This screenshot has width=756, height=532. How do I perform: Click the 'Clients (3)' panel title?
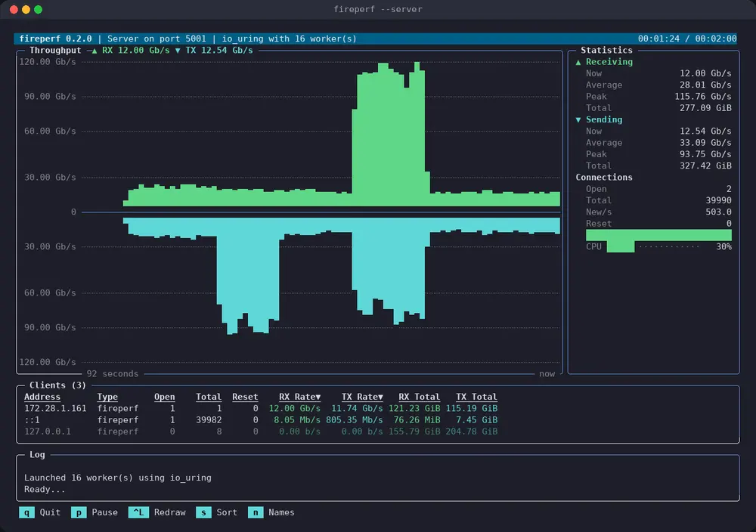57,385
